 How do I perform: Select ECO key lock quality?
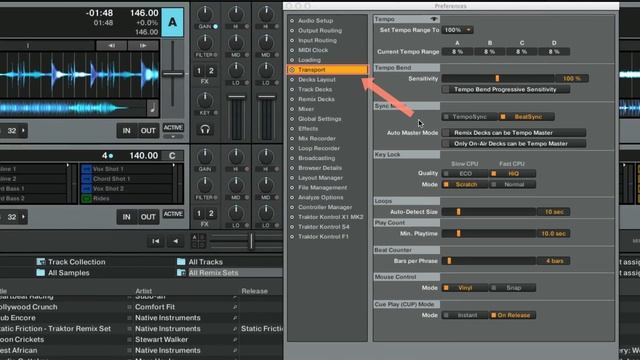[465, 173]
